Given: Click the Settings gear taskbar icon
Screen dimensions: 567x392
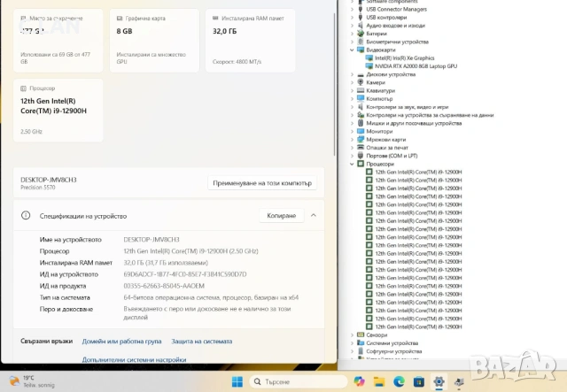Looking at the screenshot, I should coord(439,381).
